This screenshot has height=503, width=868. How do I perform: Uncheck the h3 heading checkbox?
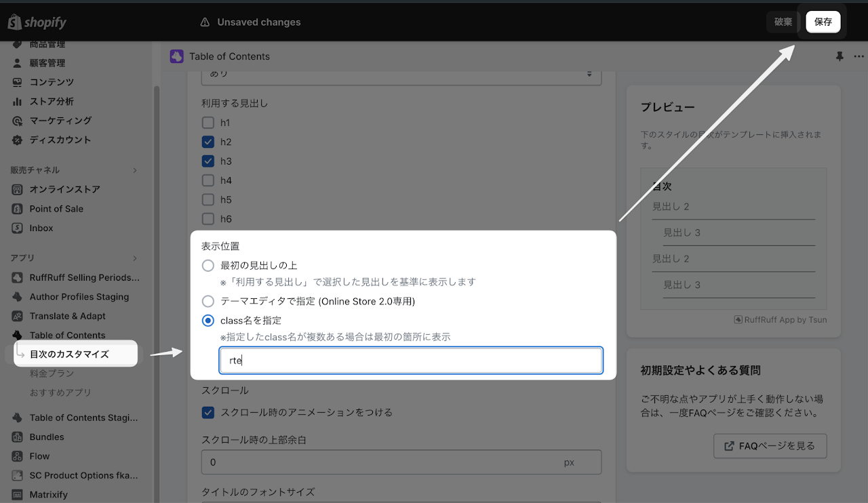(x=208, y=161)
